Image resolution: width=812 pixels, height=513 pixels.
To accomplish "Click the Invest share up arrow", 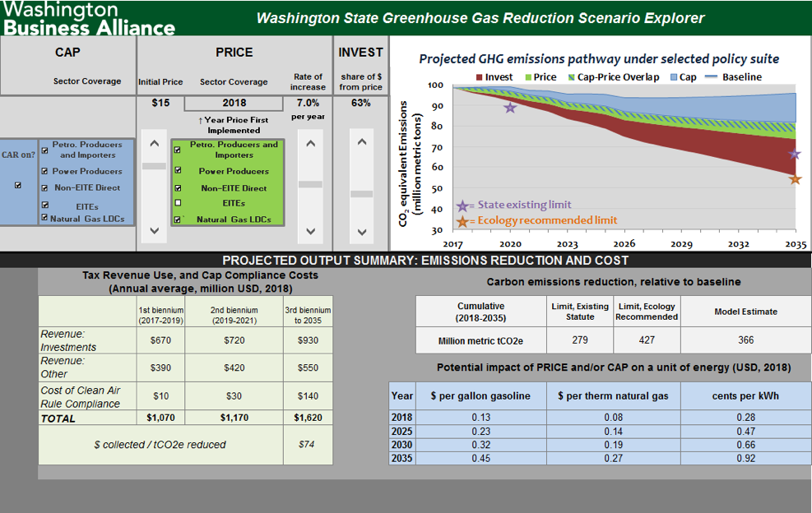I will point(360,144).
